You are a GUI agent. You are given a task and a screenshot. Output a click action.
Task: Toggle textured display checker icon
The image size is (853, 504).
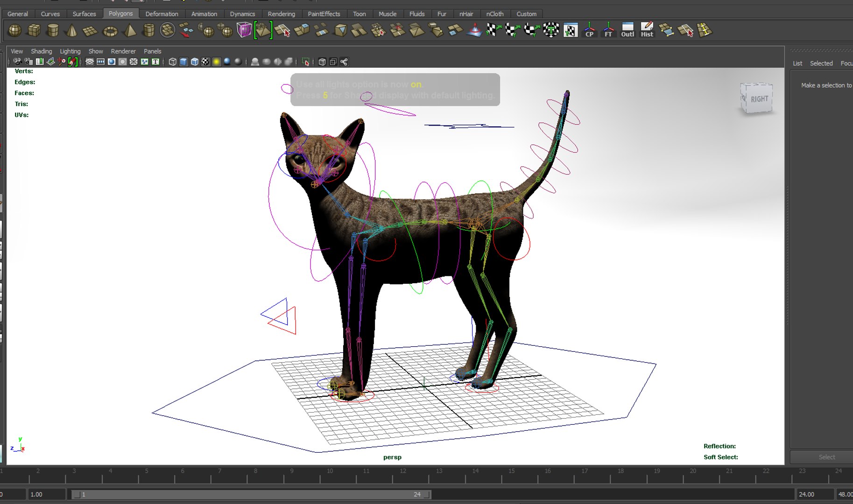point(205,62)
